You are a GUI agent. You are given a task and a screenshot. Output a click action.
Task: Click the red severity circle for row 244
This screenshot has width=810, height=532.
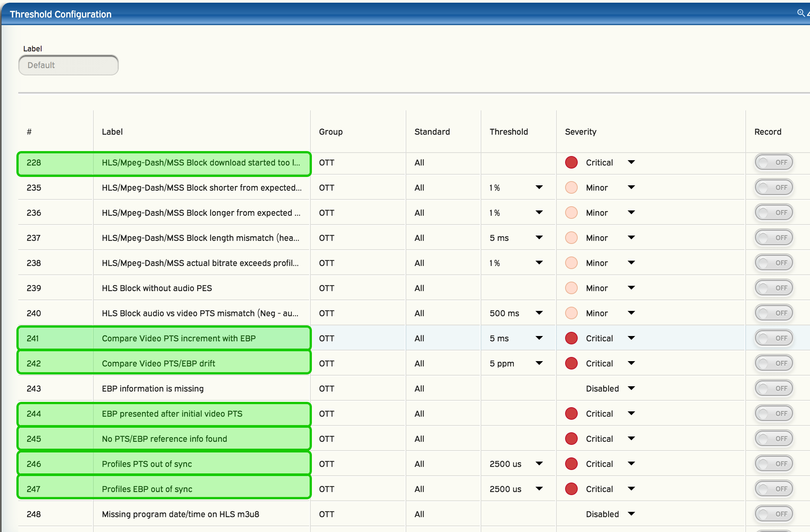pyautogui.click(x=571, y=414)
